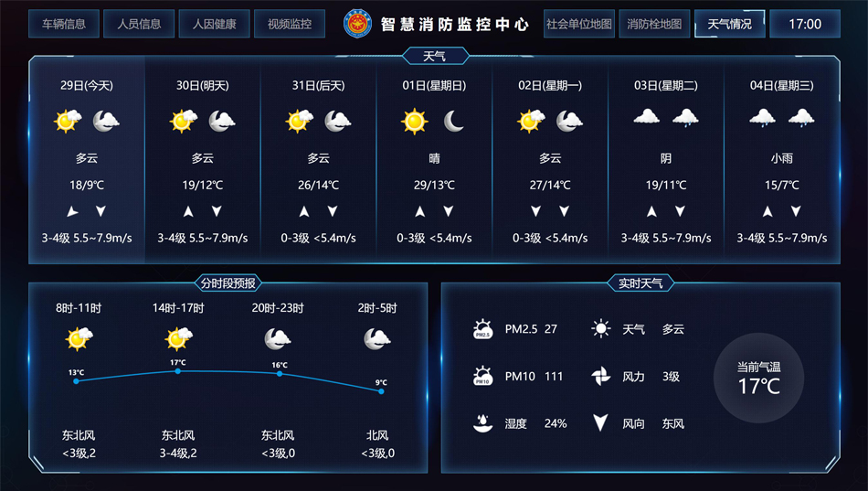
Task: Select the 人因健康 tab
Action: pyautogui.click(x=214, y=24)
